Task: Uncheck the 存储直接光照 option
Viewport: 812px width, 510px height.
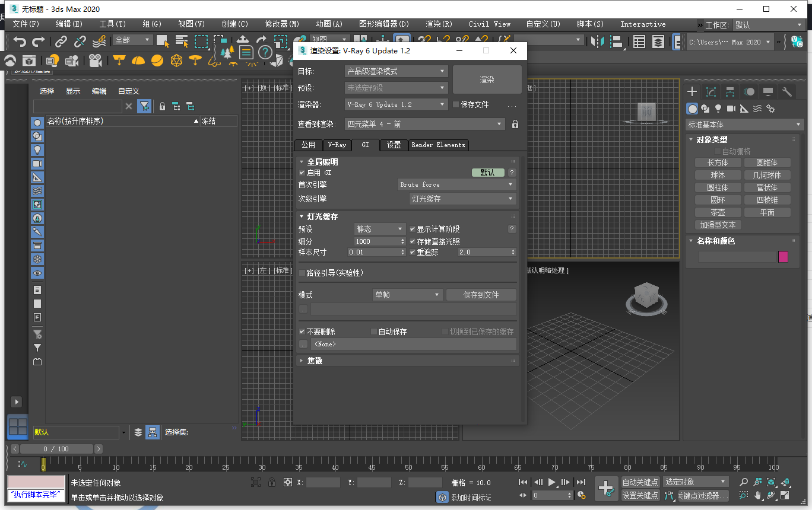Action: click(x=412, y=241)
